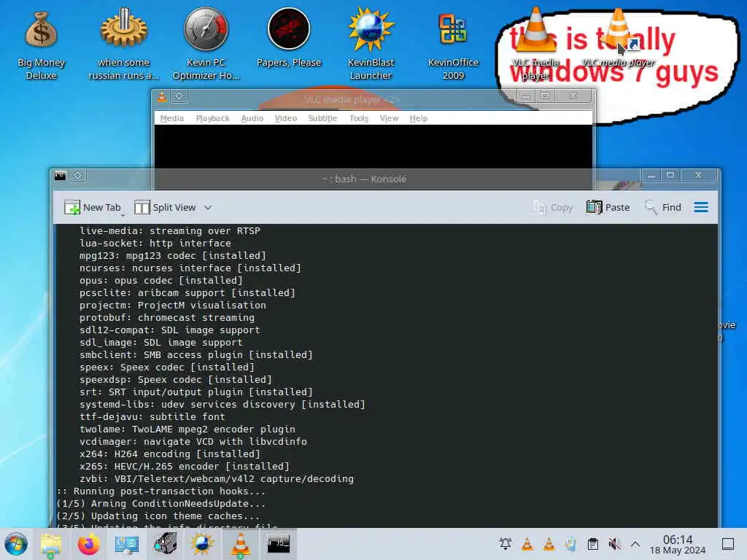Open the Tools menu in VLC
Screen dimensions: 747x560
(359, 118)
